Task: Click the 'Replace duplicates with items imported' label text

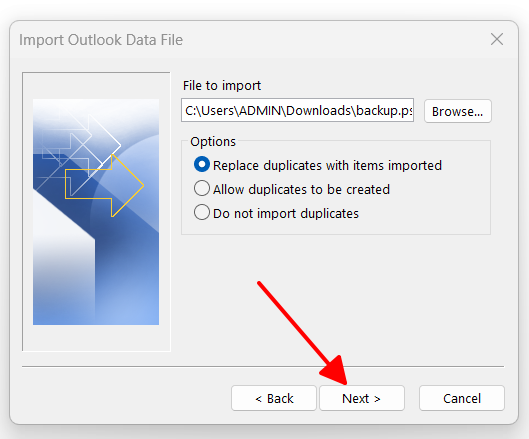Action: click(x=327, y=165)
